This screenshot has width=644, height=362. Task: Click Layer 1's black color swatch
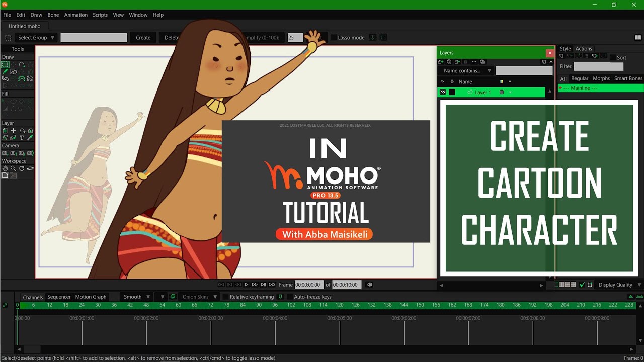point(452,92)
